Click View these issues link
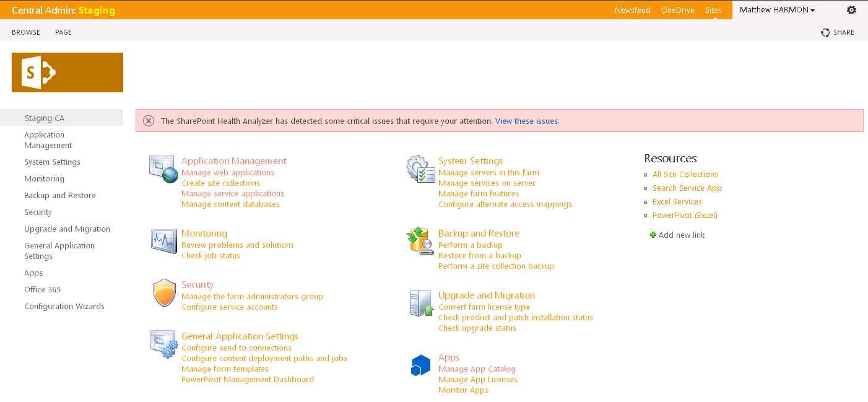This screenshot has width=868, height=402. pyautogui.click(x=527, y=121)
